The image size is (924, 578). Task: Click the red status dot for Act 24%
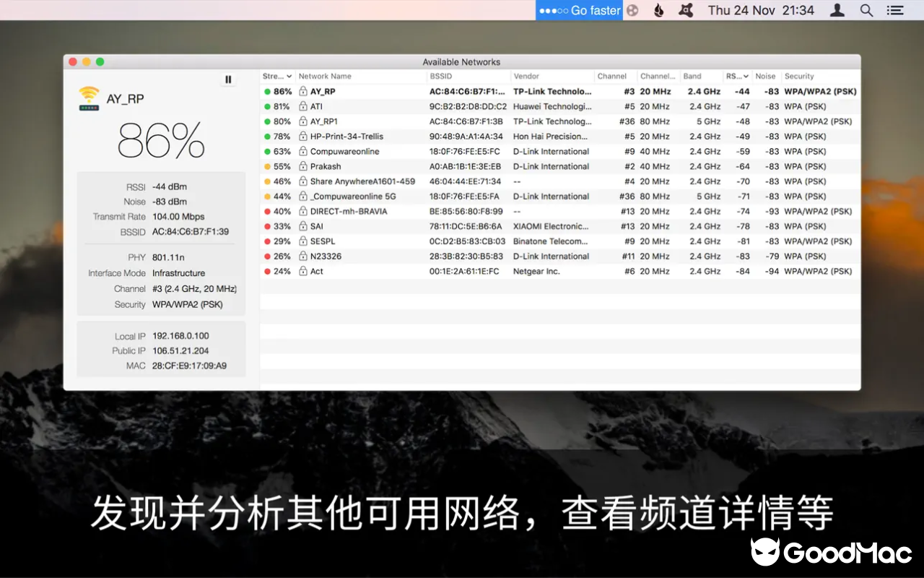[267, 272]
